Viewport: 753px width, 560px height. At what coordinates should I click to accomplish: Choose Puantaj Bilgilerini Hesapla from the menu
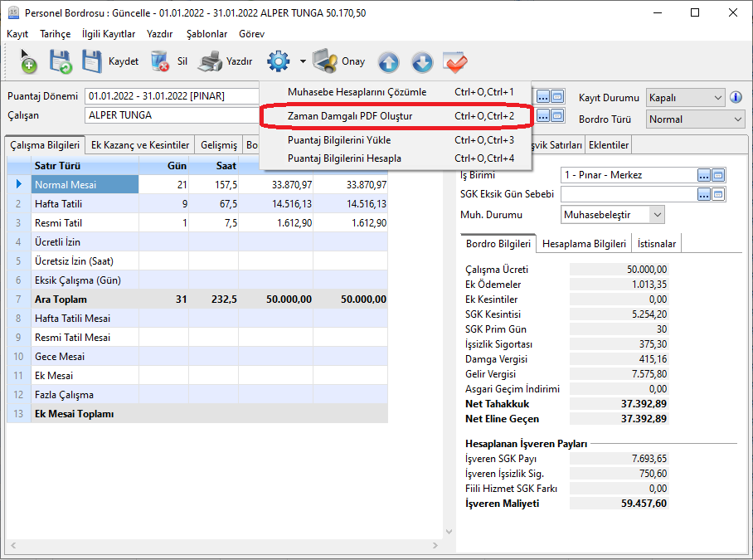point(344,158)
